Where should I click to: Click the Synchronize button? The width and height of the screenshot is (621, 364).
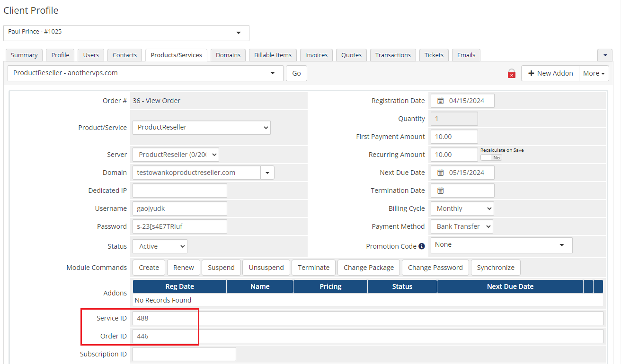pos(496,268)
